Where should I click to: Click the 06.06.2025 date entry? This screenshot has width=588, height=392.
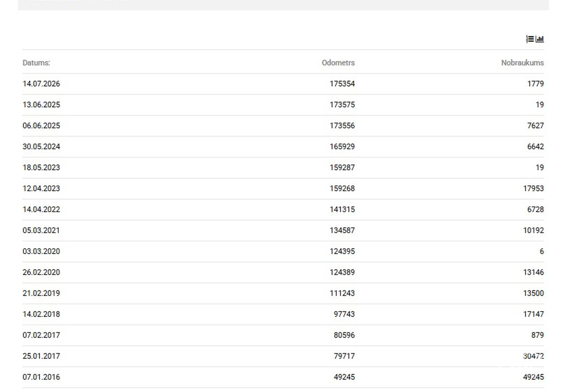click(41, 126)
